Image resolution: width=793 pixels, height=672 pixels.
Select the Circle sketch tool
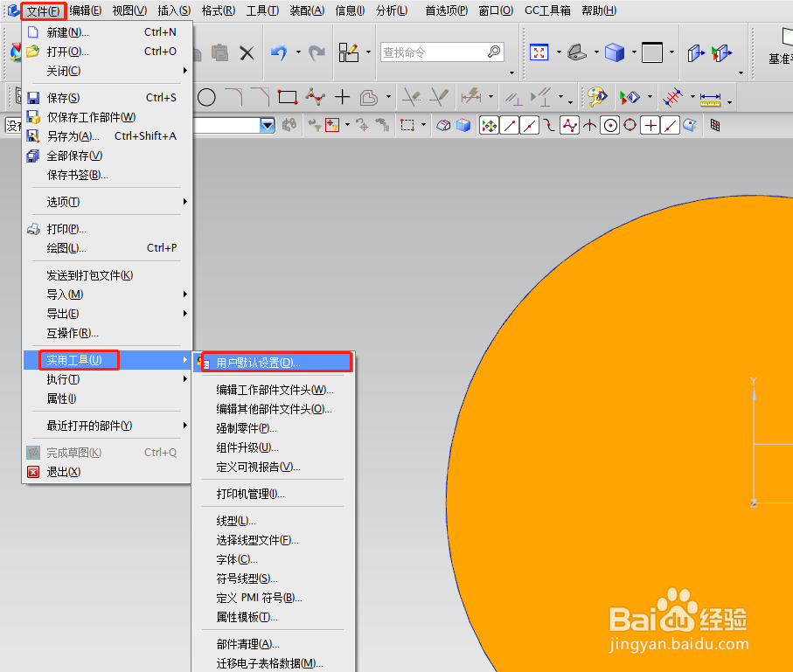tap(206, 97)
